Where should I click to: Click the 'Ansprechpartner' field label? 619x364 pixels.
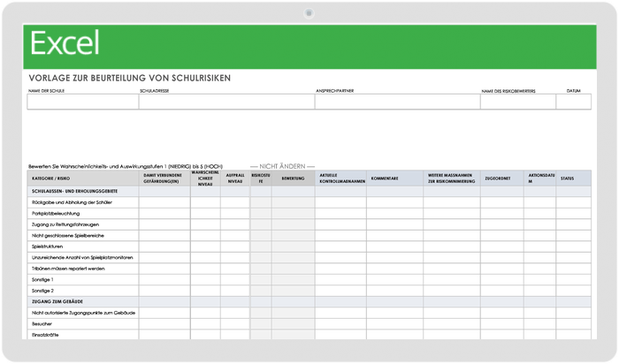(335, 91)
